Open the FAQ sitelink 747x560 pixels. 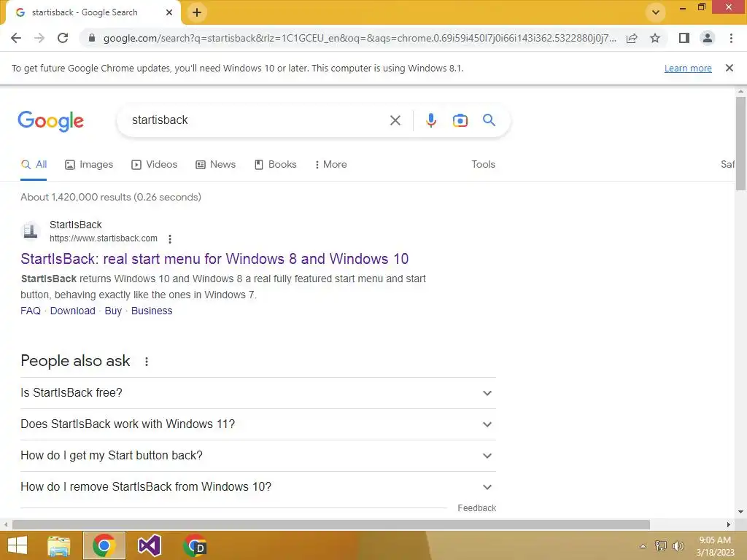pyautogui.click(x=31, y=311)
